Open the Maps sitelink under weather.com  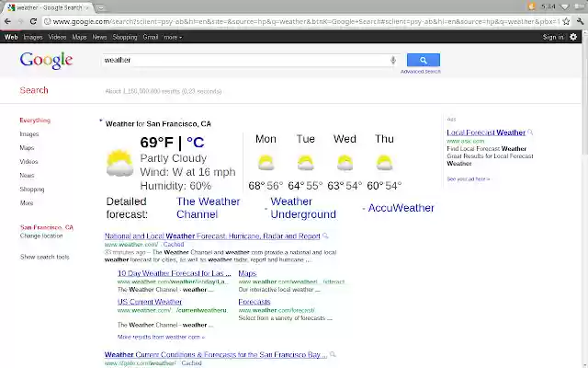pyautogui.click(x=247, y=273)
